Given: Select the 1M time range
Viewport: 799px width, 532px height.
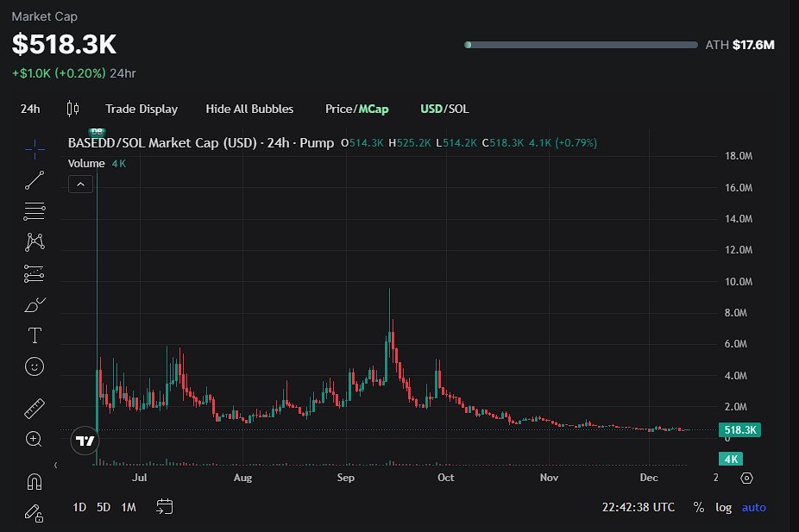Looking at the screenshot, I should 129,507.
